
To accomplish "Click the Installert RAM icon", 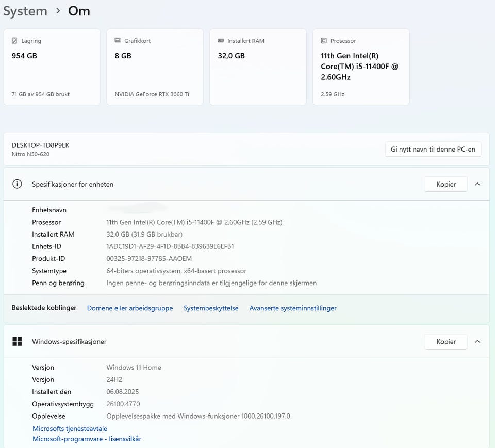I will [221, 41].
